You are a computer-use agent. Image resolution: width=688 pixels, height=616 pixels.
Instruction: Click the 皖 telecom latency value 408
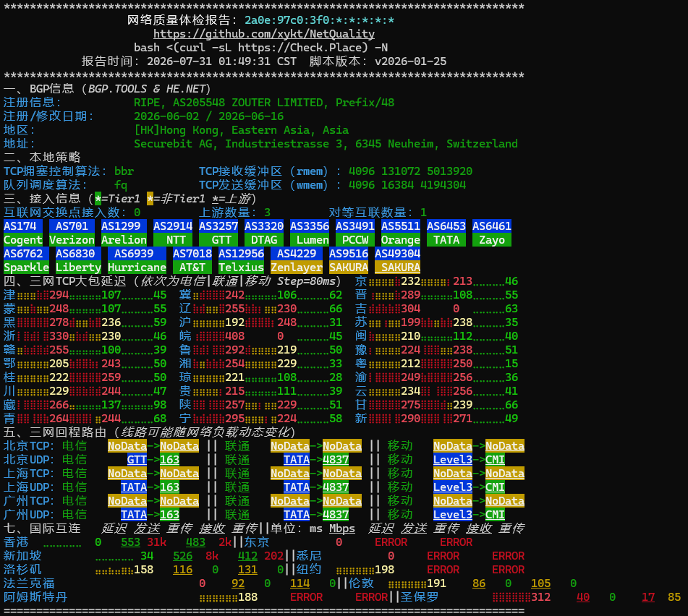pos(234,336)
